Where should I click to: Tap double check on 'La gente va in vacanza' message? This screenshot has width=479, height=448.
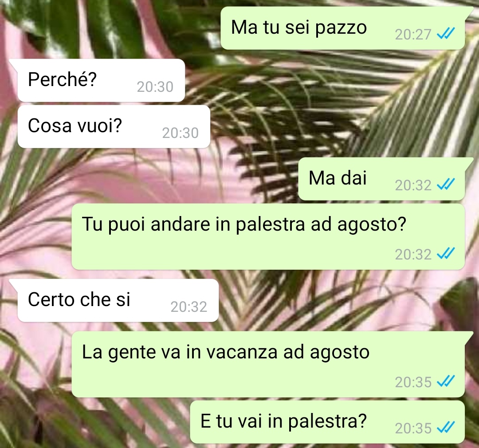[x=446, y=381]
